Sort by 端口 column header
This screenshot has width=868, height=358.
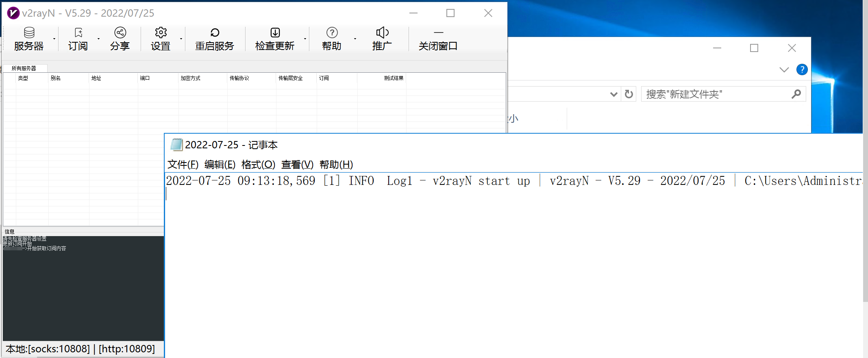tap(158, 78)
